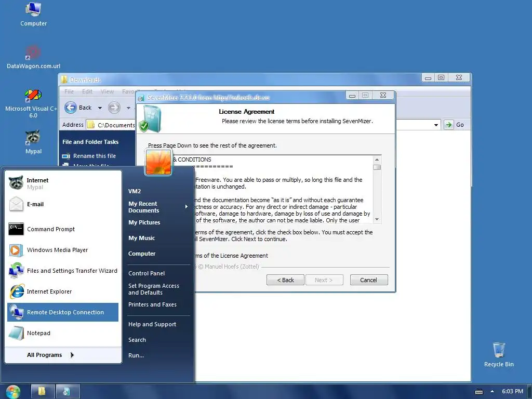Click the user account picture in Start menu
532x399 pixels.
(x=158, y=163)
